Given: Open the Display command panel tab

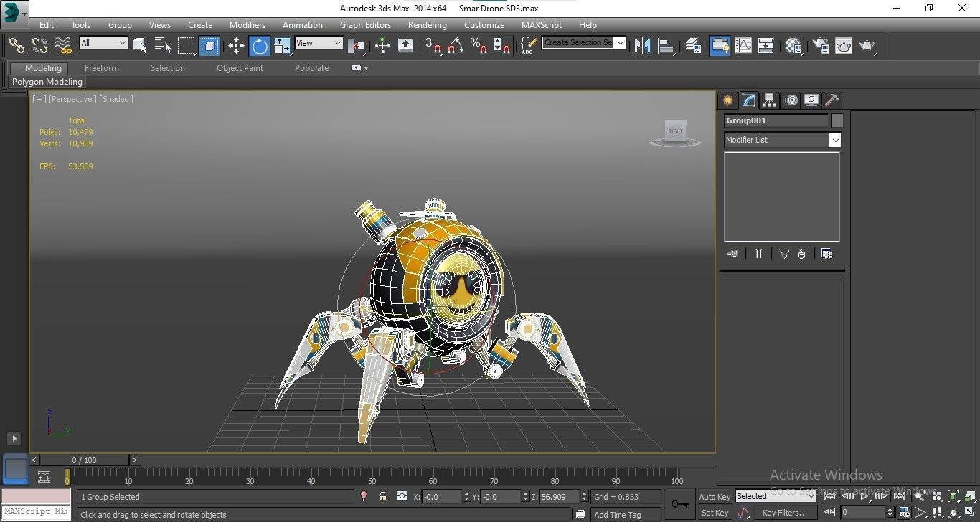Looking at the screenshot, I should pos(811,100).
